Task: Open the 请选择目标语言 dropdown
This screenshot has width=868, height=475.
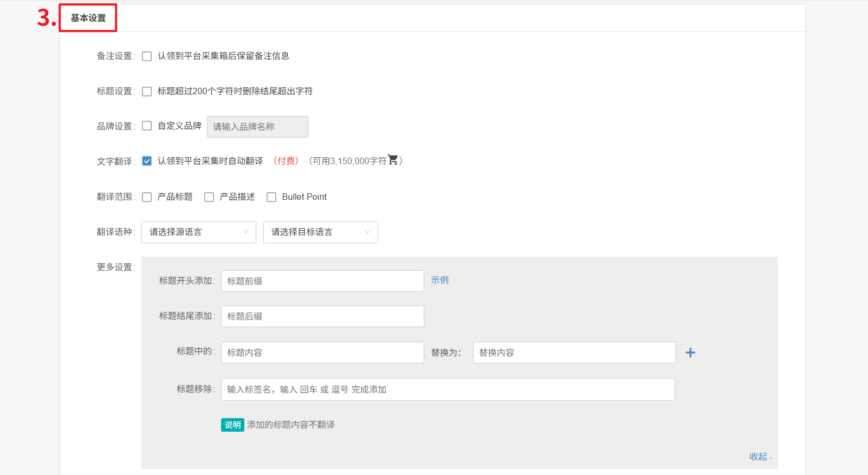Action: pos(320,232)
